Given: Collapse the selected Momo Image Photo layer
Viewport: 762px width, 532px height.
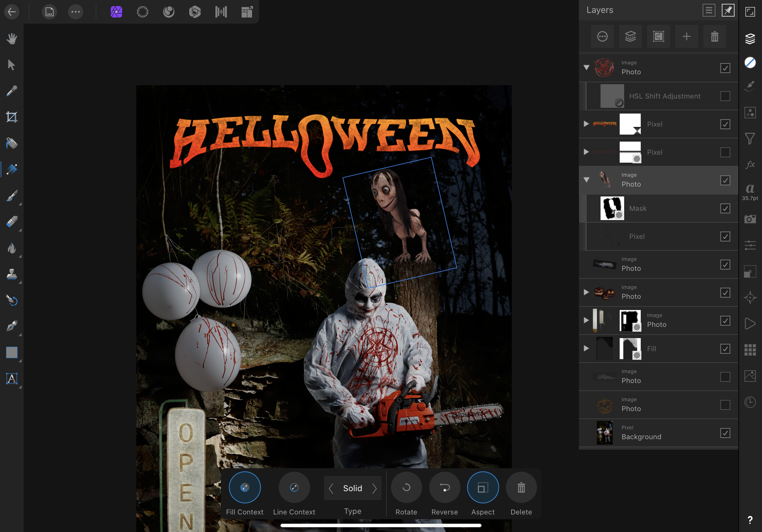Looking at the screenshot, I should point(586,180).
